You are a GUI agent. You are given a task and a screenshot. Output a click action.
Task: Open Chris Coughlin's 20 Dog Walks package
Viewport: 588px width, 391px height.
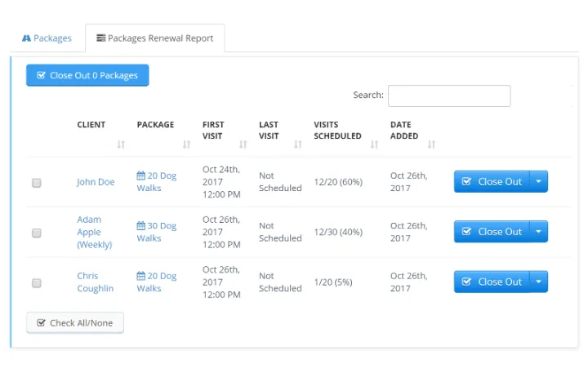coord(156,282)
